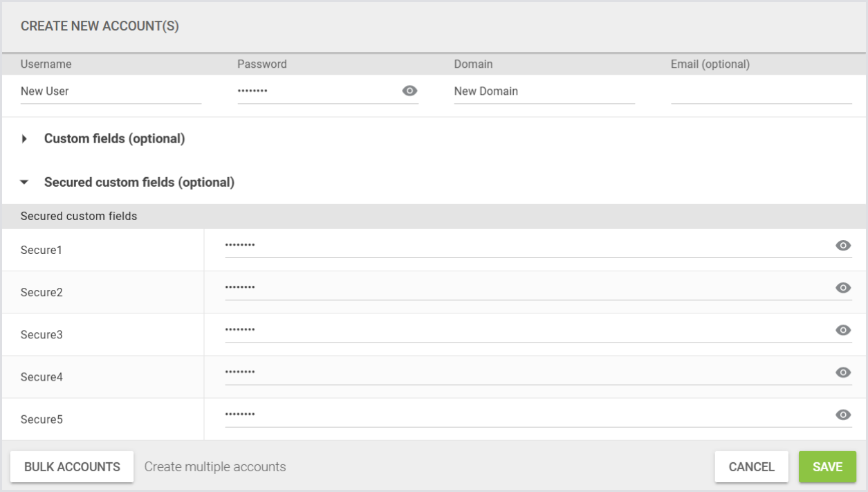Toggle visibility of Secure2 value

click(842, 288)
